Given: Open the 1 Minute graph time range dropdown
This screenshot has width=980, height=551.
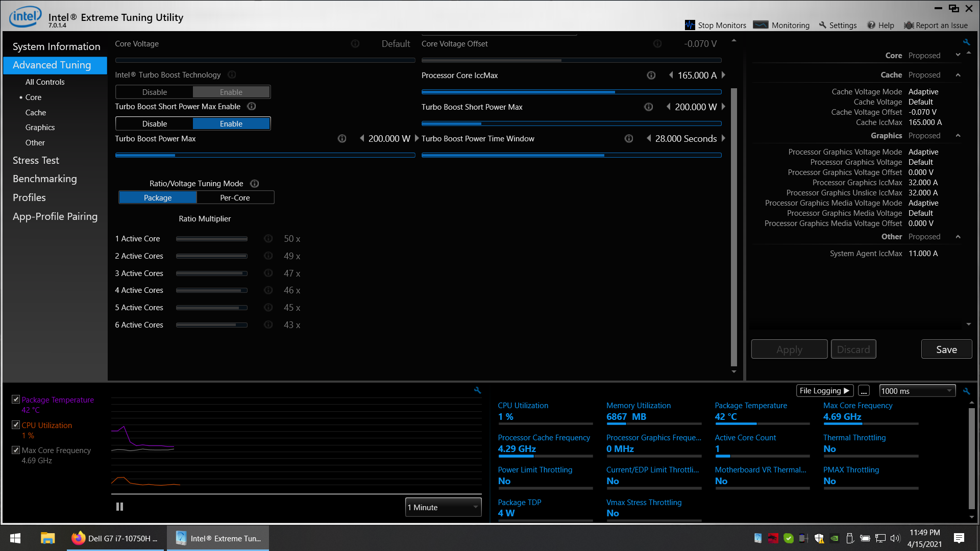Looking at the screenshot, I should pos(443,507).
